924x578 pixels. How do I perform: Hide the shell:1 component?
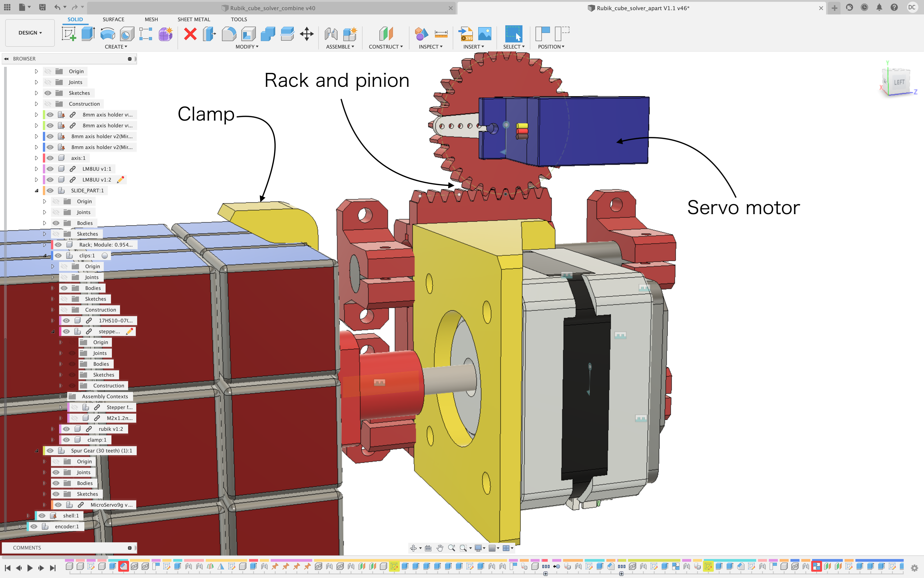(42, 516)
